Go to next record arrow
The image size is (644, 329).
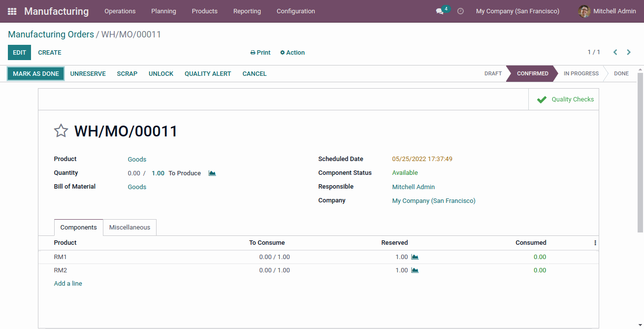click(629, 52)
